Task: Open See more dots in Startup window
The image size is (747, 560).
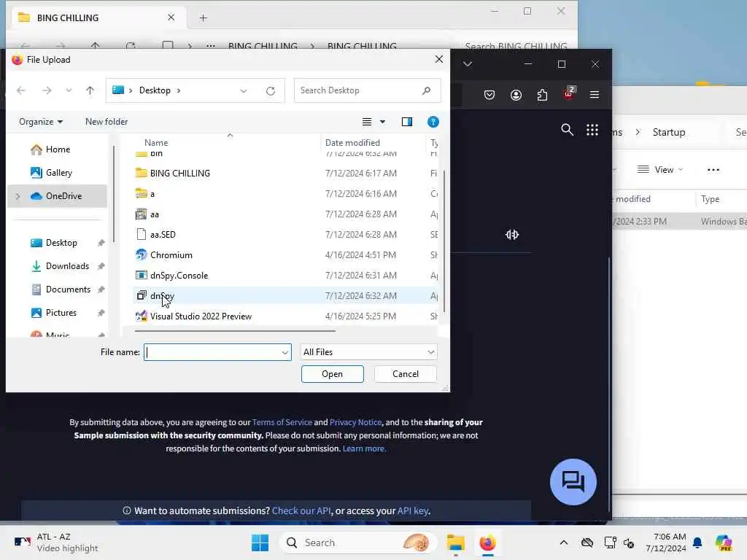Action: pyautogui.click(x=713, y=170)
